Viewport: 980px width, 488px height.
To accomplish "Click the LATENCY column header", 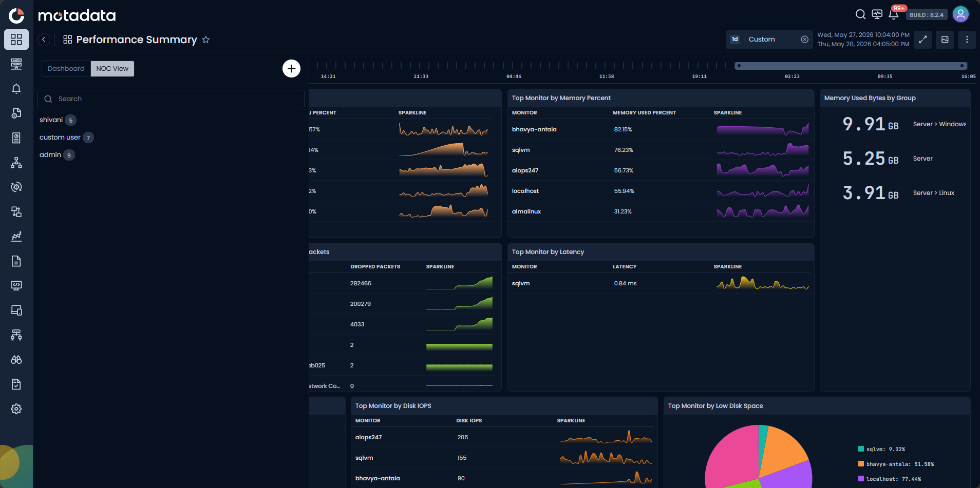I will click(x=625, y=267).
